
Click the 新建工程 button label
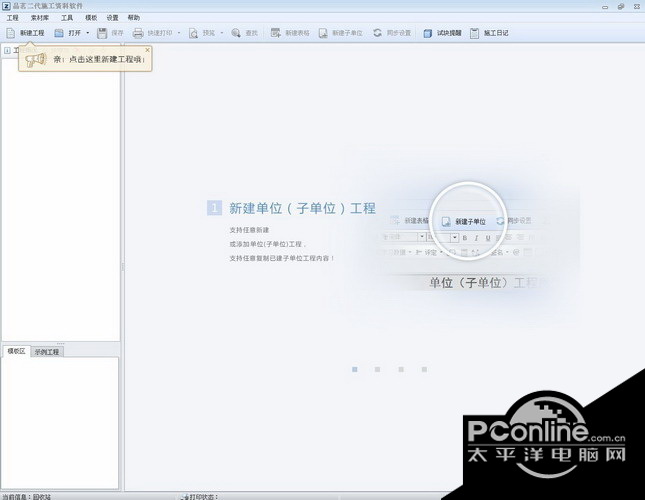32,33
